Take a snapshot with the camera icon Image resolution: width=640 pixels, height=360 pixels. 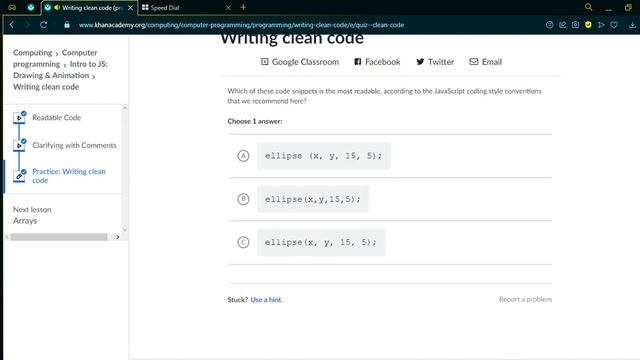point(575,25)
